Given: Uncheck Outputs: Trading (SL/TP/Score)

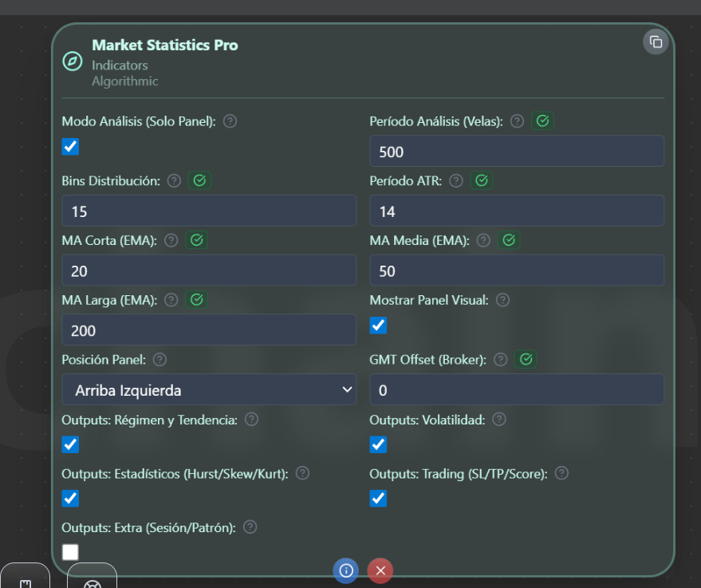Looking at the screenshot, I should [x=378, y=499].
